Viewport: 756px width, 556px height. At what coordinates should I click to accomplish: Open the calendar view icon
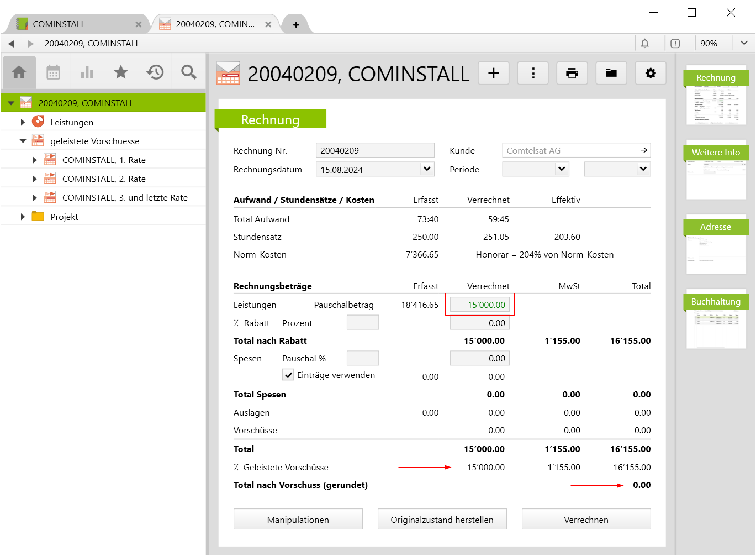[53, 72]
